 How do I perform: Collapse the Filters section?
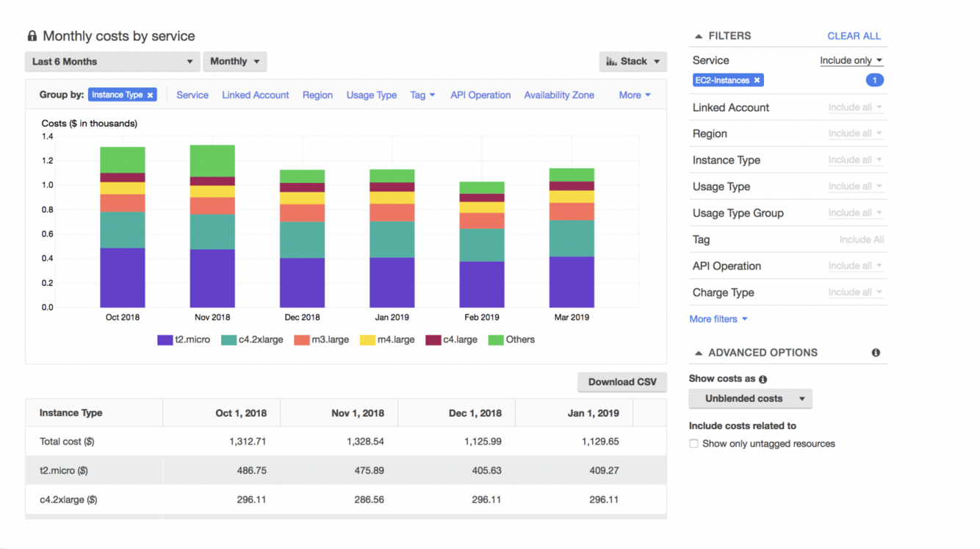[x=699, y=36]
